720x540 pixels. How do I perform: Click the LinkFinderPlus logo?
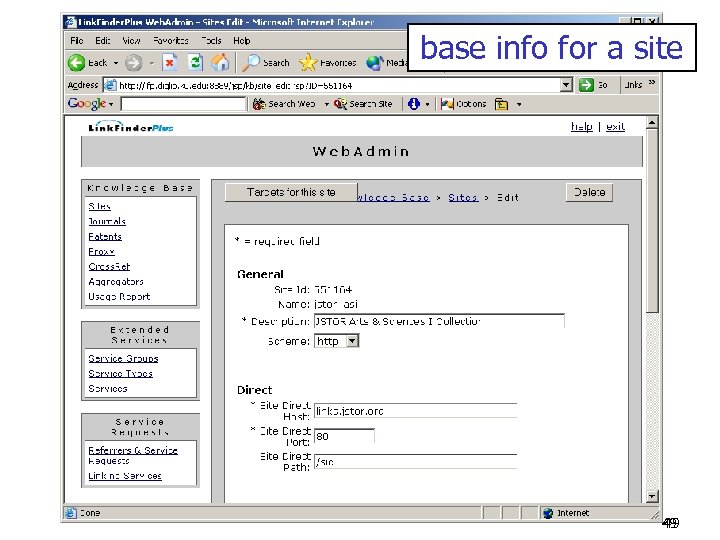point(131,127)
